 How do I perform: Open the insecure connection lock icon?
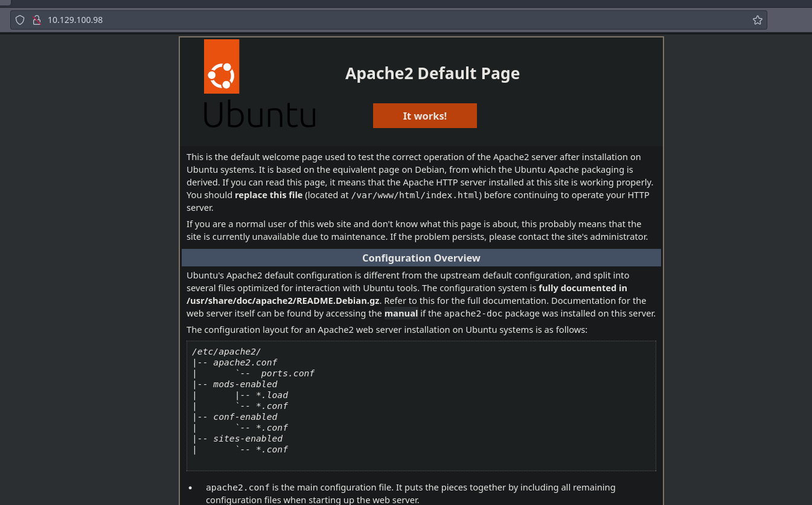(x=36, y=20)
